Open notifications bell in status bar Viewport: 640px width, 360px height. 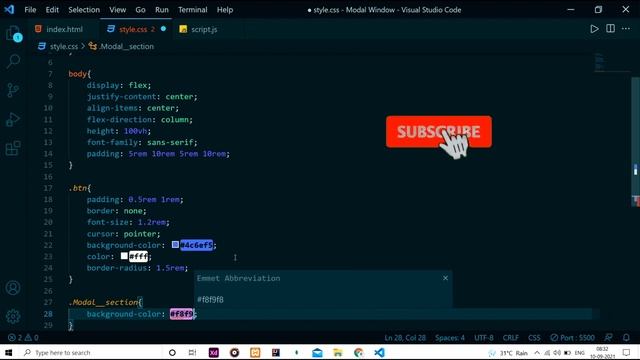[x=626, y=338]
